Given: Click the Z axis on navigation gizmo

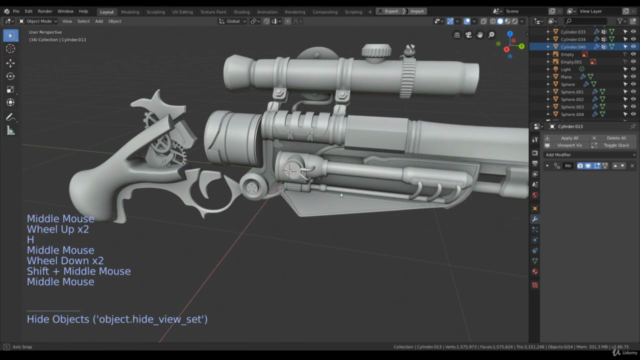Looking at the screenshot, I should [510, 34].
